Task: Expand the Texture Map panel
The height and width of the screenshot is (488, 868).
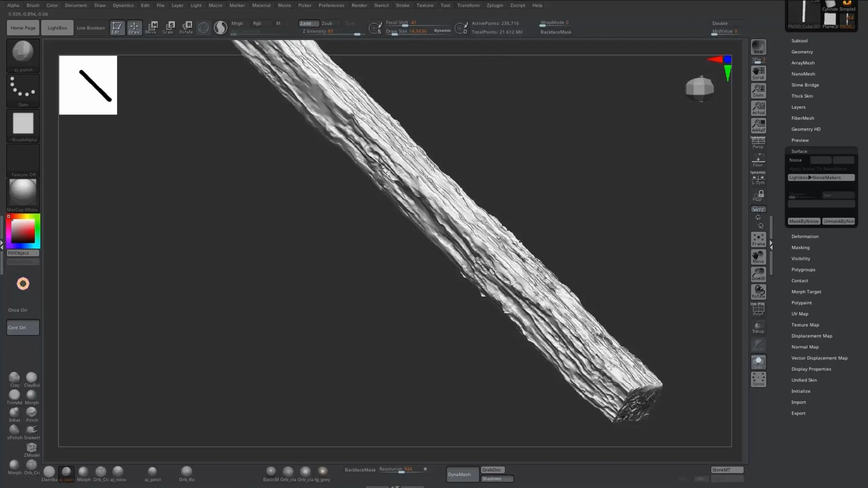Action: [x=805, y=325]
